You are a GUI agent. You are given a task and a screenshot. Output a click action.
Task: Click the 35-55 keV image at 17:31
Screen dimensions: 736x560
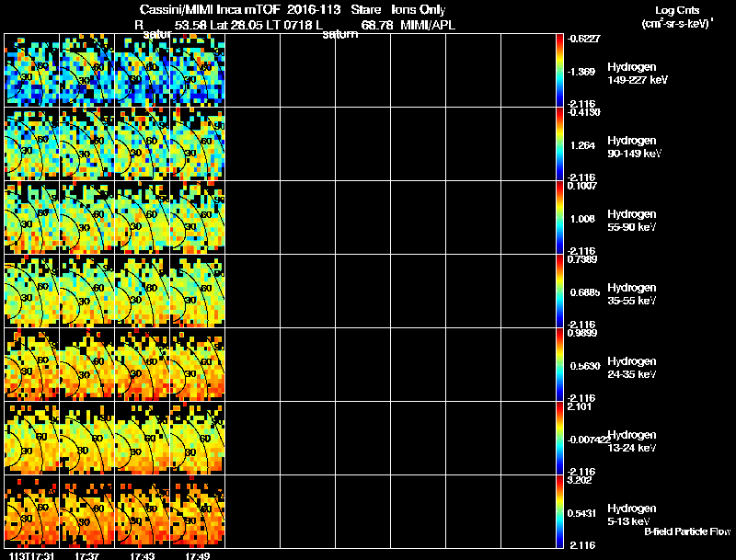[32, 291]
